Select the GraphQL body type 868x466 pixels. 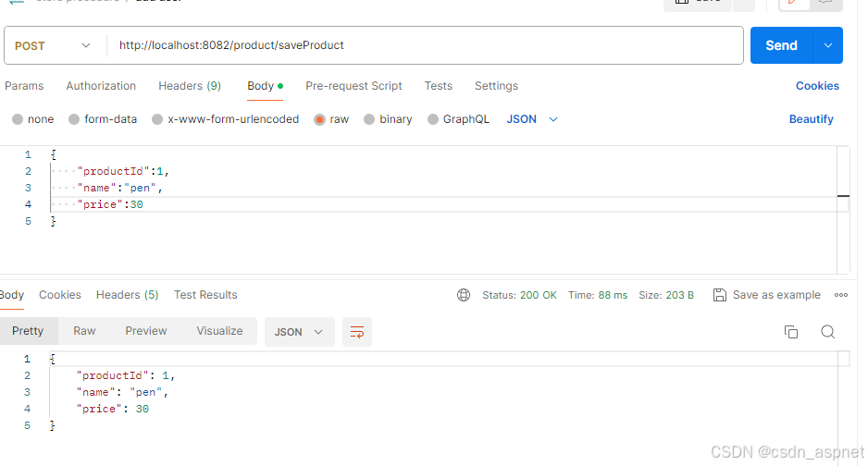[458, 119]
